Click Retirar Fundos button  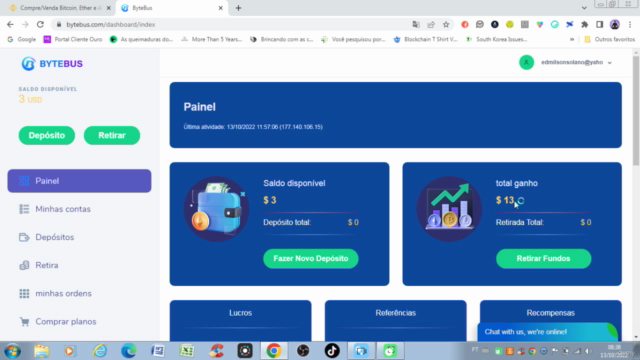pyautogui.click(x=543, y=258)
